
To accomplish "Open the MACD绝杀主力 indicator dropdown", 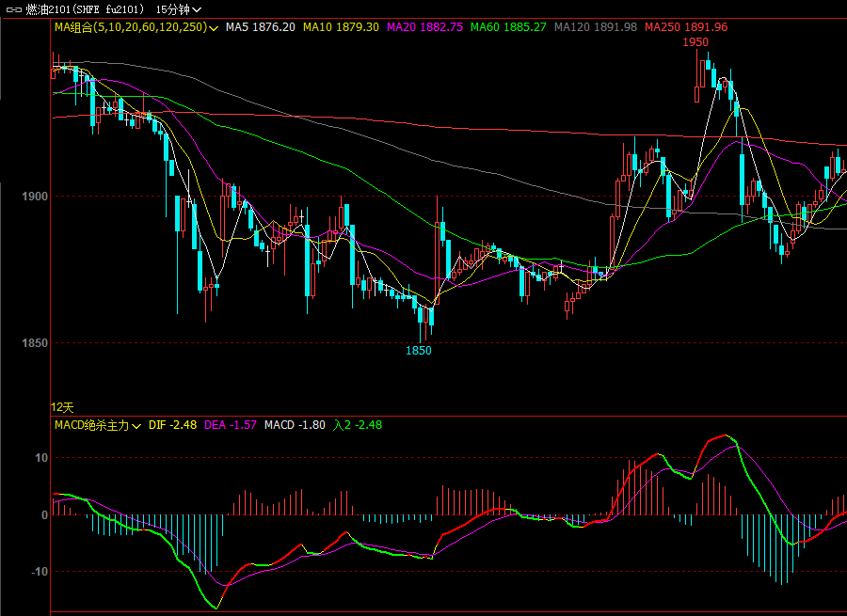I will tap(98, 425).
